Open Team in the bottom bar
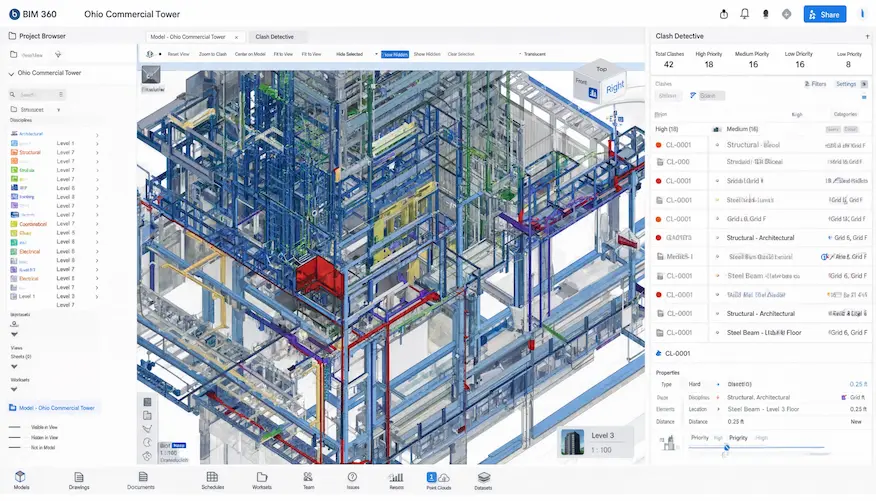The width and height of the screenshot is (876, 501). [x=308, y=480]
